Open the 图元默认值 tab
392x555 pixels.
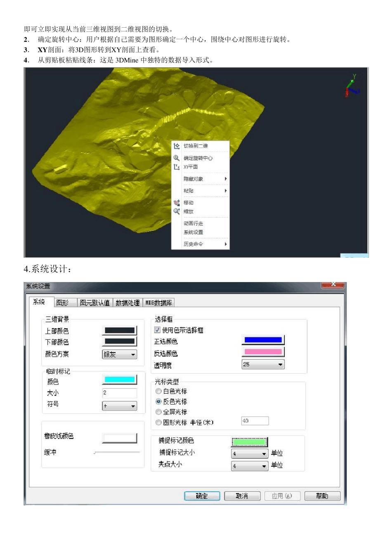pyautogui.click(x=95, y=303)
